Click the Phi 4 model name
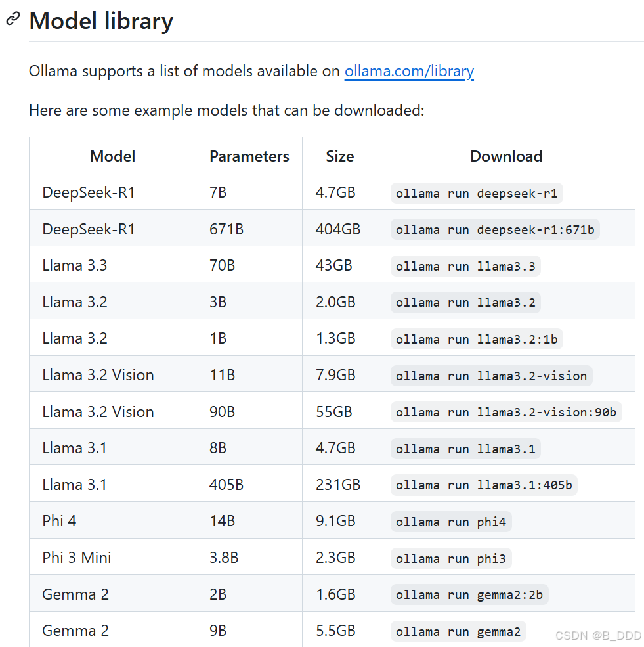 (59, 521)
